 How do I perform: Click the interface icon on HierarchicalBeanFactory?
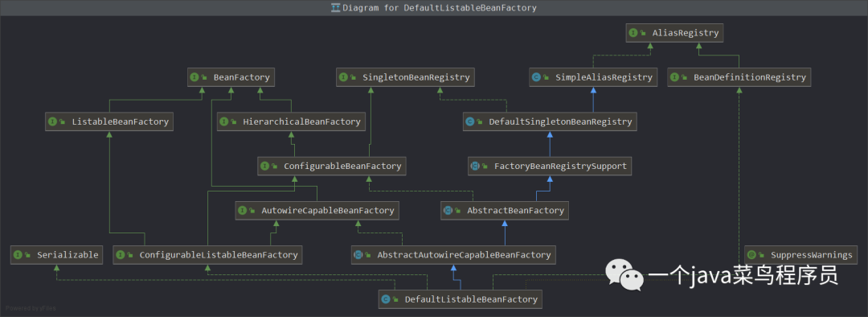(x=225, y=122)
